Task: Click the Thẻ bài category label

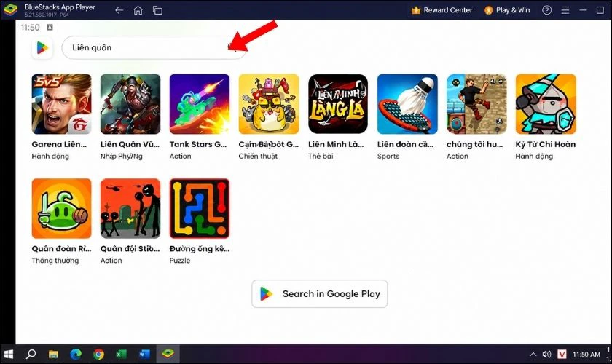Action: pyautogui.click(x=321, y=156)
